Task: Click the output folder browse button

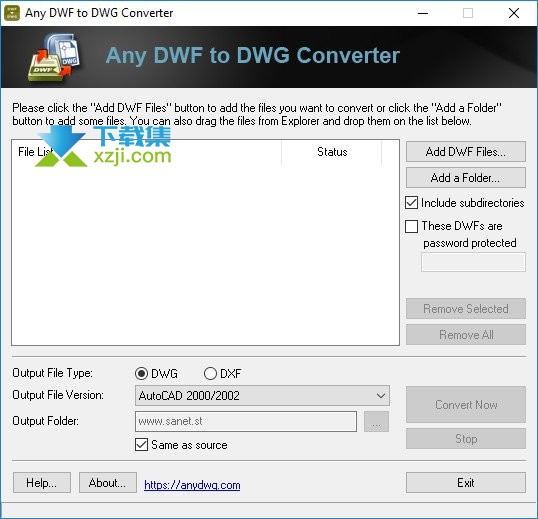Action: [376, 422]
